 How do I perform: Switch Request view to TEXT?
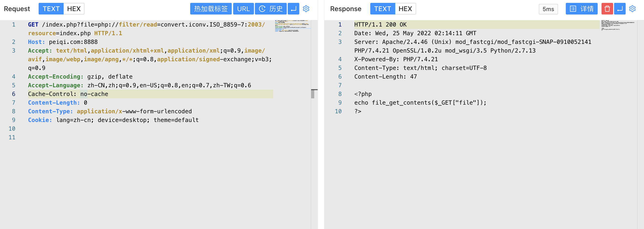[x=51, y=9]
